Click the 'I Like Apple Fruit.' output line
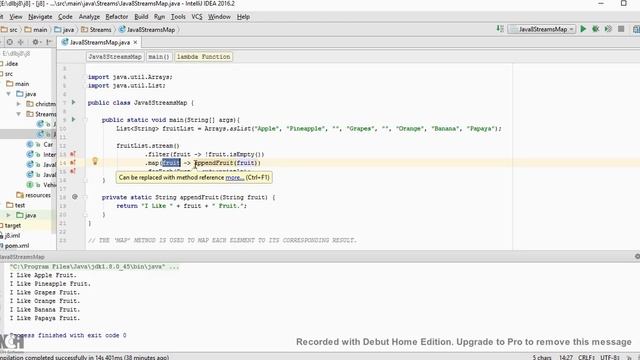 point(43,275)
